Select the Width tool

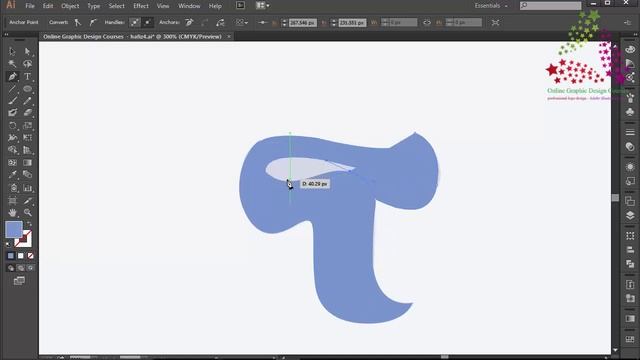pos(12,138)
